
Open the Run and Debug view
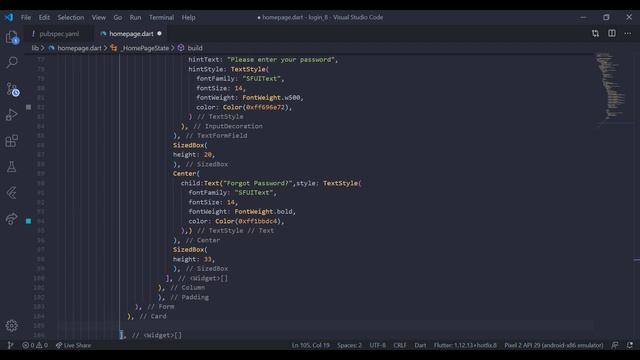pyautogui.click(x=12, y=115)
